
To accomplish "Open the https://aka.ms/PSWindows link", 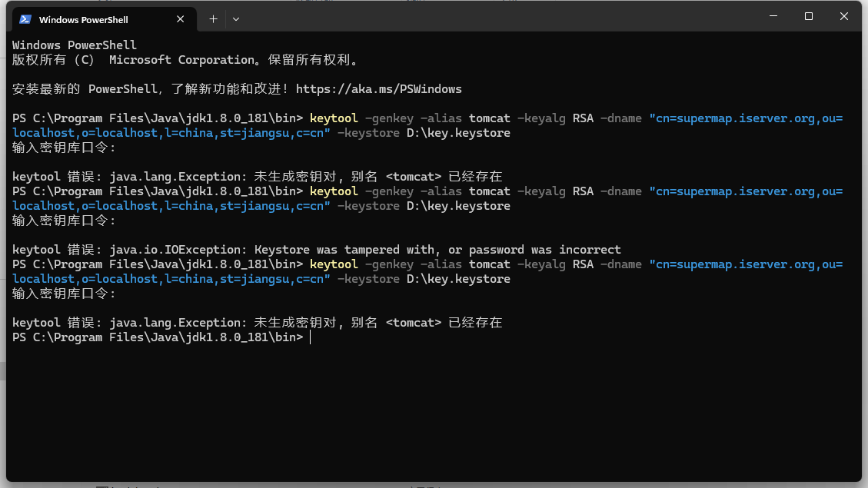I will (378, 89).
